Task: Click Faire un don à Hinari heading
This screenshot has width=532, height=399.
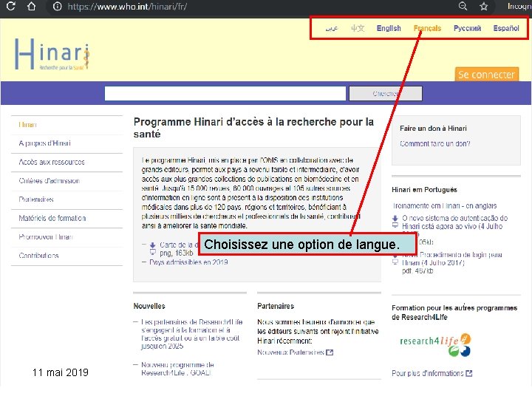Action: click(433, 129)
